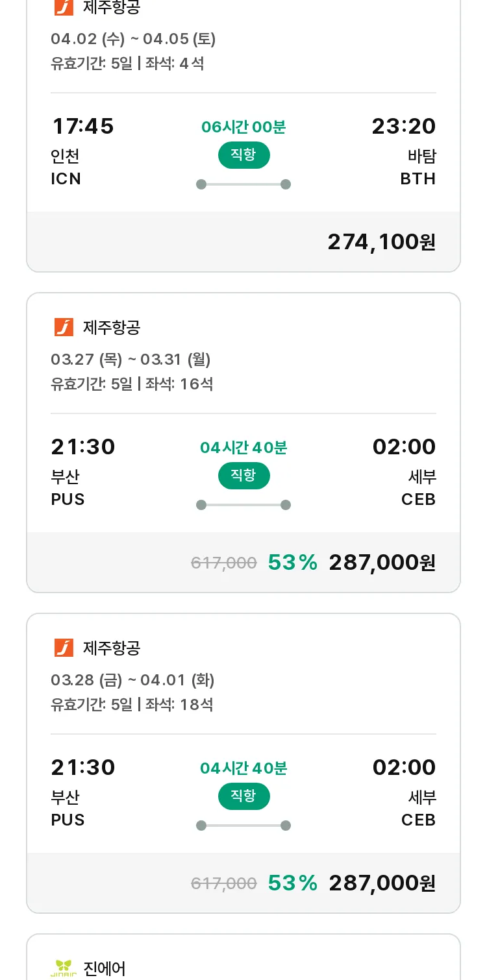Click the Jeju Air logo on the Incheon–Batam card
487x980 pixels.
(64, 7)
